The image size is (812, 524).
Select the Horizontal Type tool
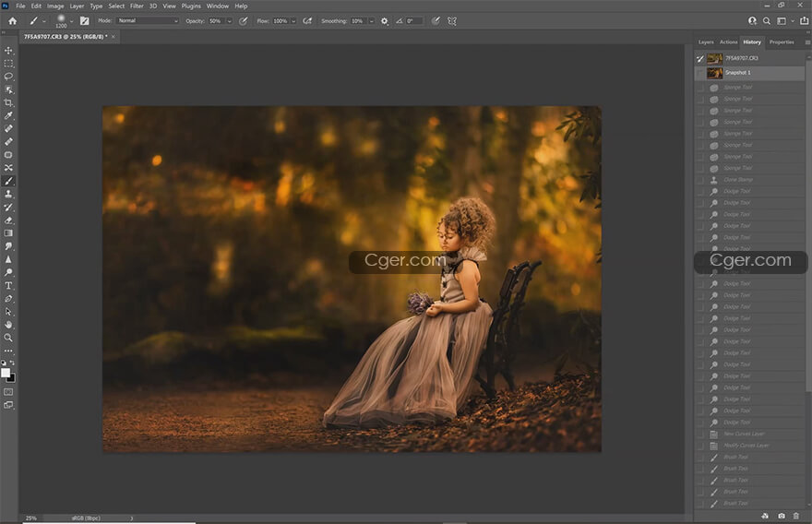[8, 285]
